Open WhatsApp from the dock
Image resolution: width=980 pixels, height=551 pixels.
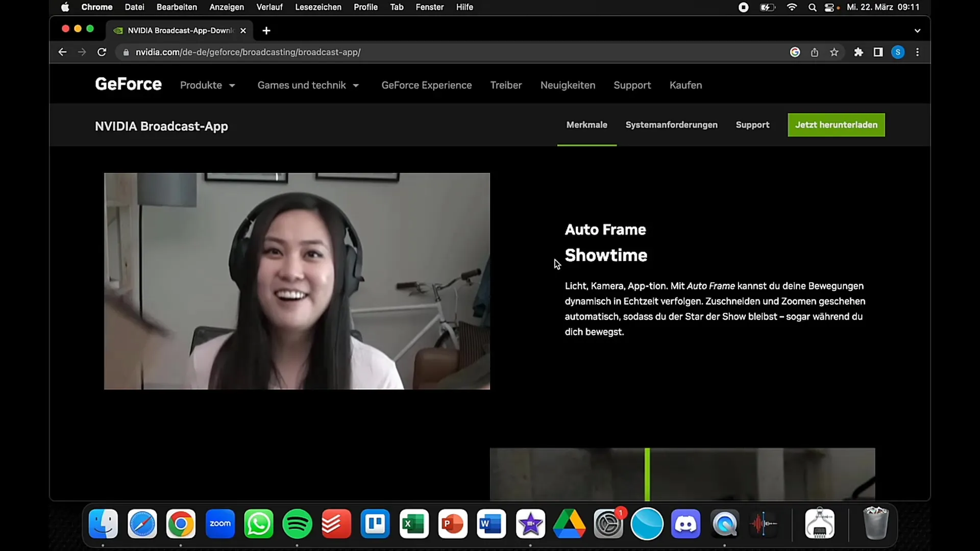pos(259,523)
